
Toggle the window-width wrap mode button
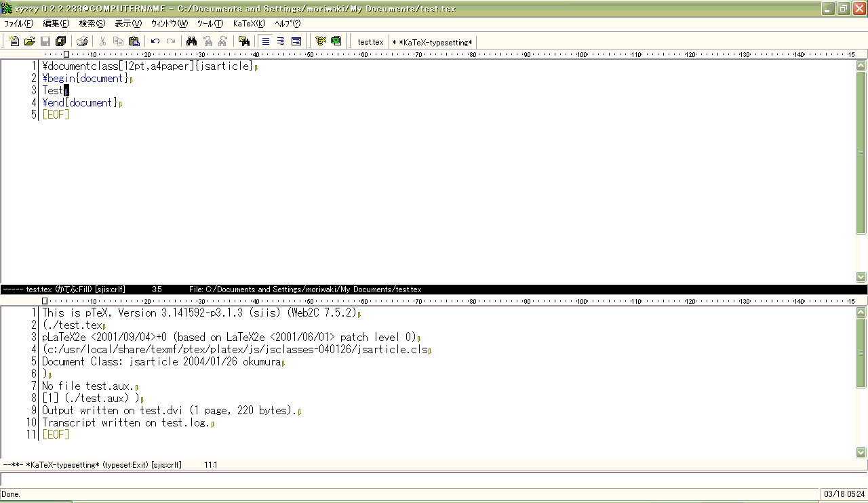point(296,41)
